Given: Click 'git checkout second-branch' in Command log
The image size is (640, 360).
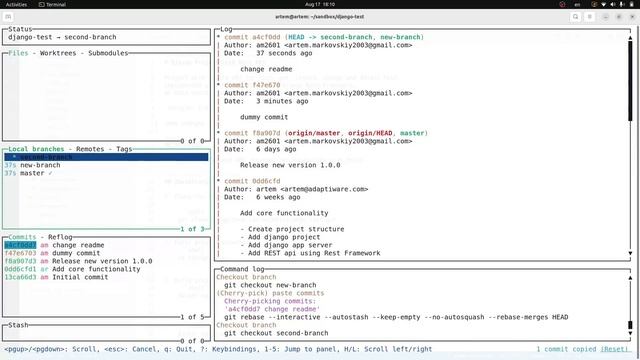Looking at the screenshot, I should 276,333.
